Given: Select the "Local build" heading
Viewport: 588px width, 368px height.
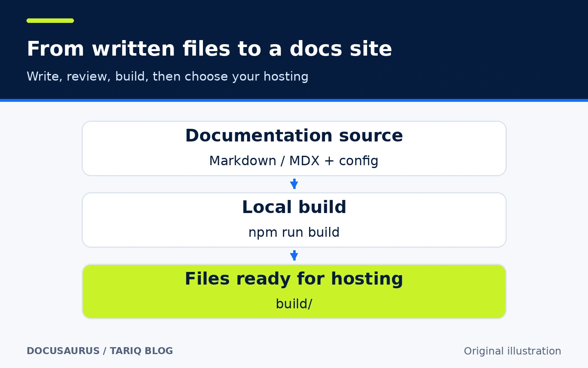Looking at the screenshot, I should tap(294, 207).
